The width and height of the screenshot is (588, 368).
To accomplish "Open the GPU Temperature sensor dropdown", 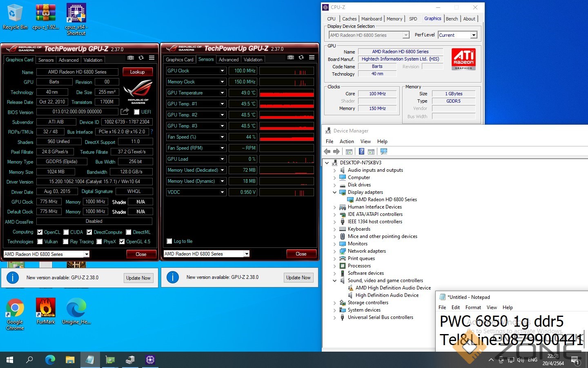I will pyautogui.click(x=222, y=93).
